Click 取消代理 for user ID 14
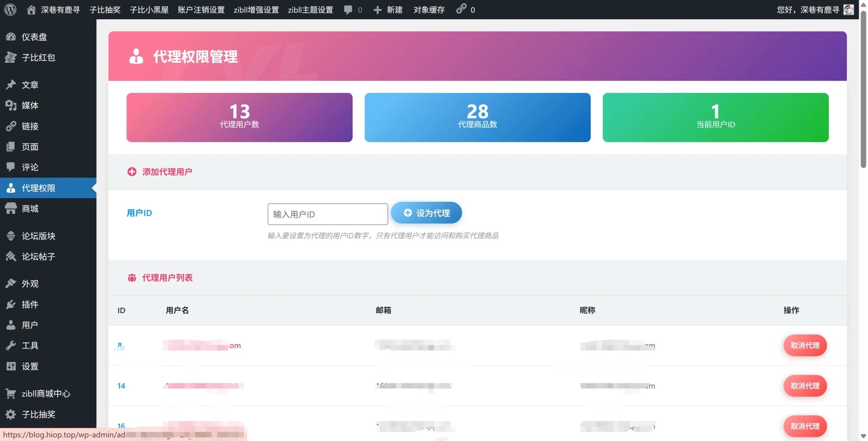Viewport: 868px width, 441px height. point(805,386)
